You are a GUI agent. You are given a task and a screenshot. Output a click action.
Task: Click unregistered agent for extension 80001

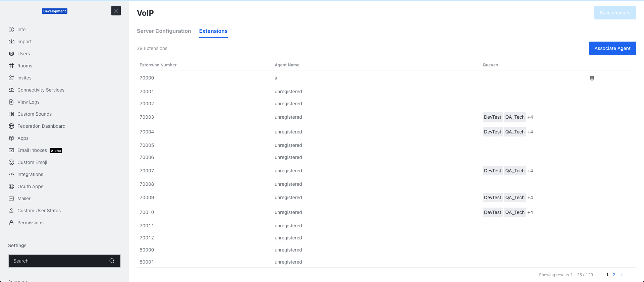coord(288,262)
